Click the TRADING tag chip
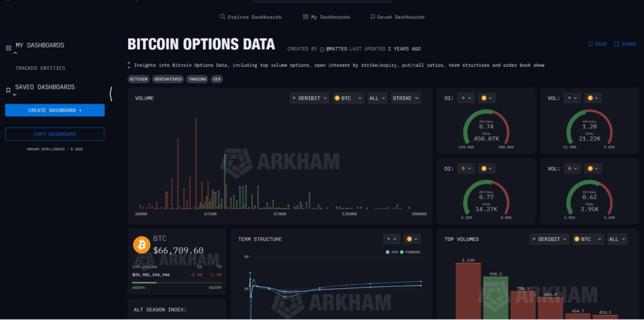The height and width of the screenshot is (320, 644). tap(197, 79)
